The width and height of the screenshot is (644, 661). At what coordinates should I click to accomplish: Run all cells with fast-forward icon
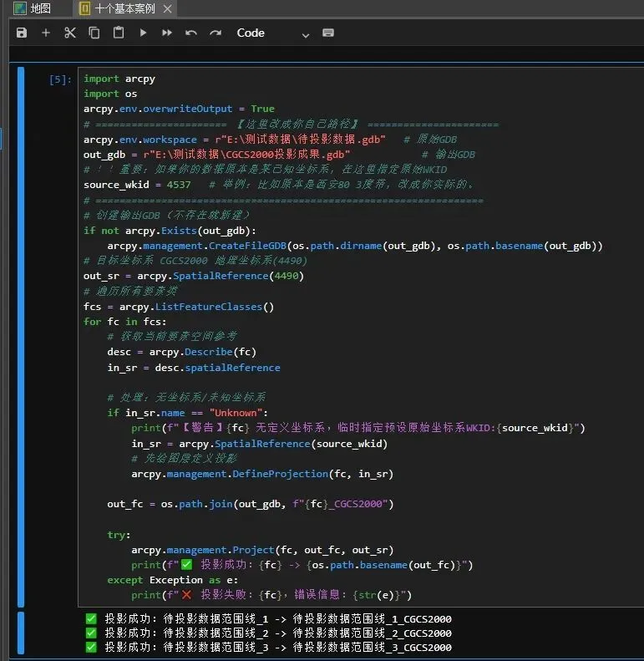167,33
